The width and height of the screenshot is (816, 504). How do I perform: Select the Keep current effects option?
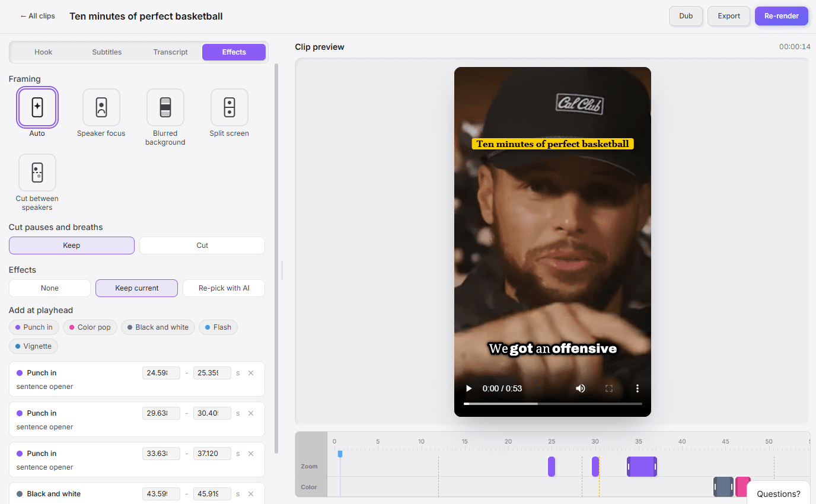coord(136,288)
